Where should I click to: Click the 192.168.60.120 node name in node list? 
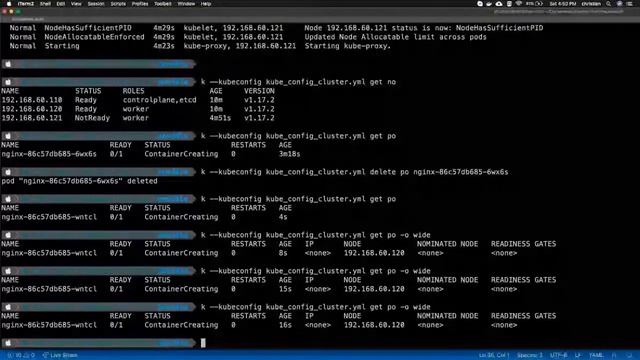tap(32, 109)
